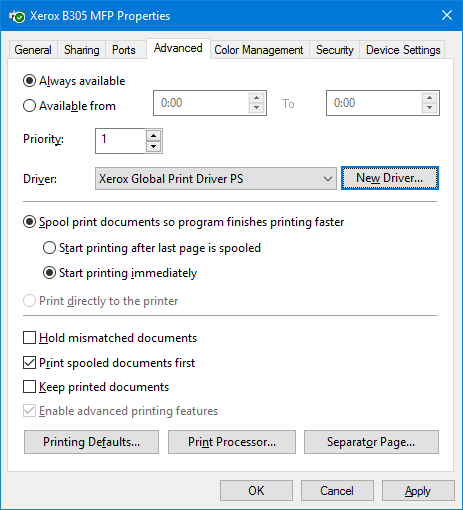Image resolution: width=463 pixels, height=510 pixels.
Task: Click the printer icon in title bar
Action: click(x=17, y=16)
